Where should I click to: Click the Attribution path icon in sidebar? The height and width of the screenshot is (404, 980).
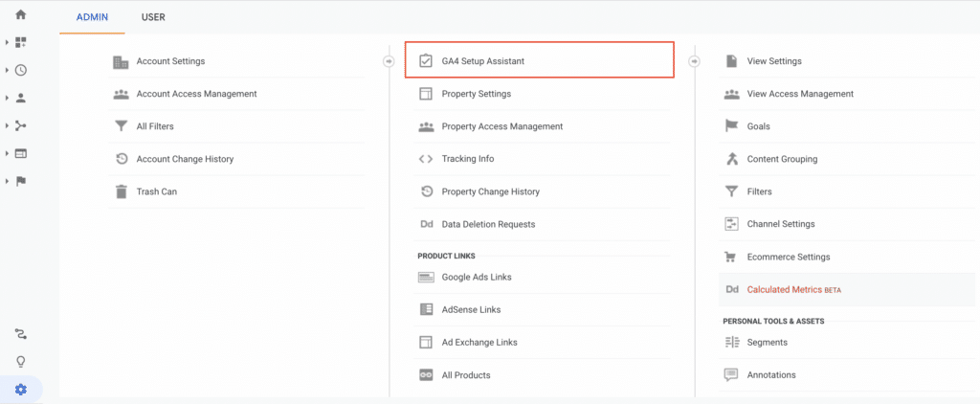21,334
